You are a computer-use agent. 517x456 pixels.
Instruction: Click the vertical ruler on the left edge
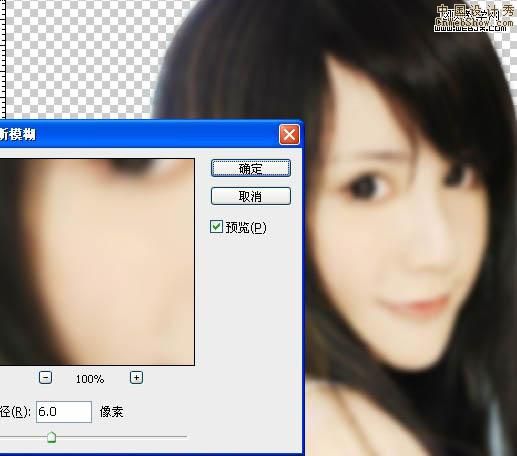[x=3, y=58]
